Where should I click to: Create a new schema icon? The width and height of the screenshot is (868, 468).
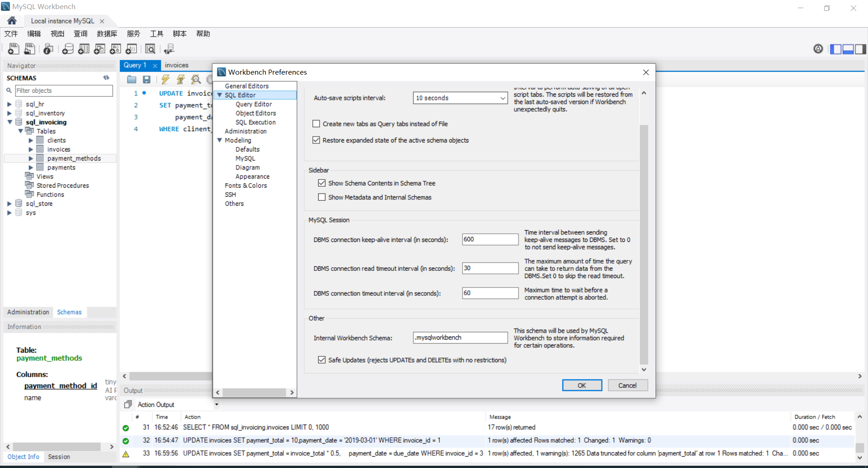pos(68,49)
